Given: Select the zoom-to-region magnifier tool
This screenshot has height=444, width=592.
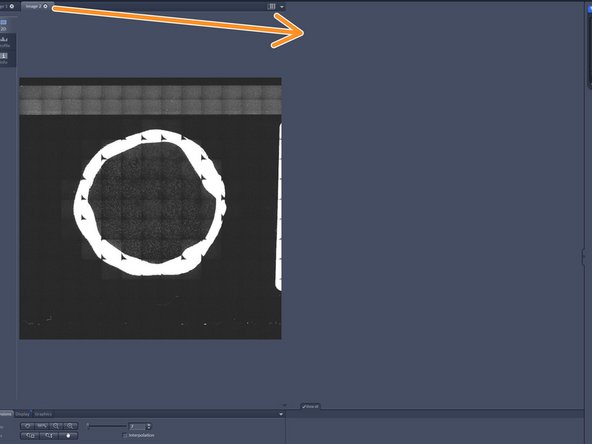Looking at the screenshot, I should (30, 436).
